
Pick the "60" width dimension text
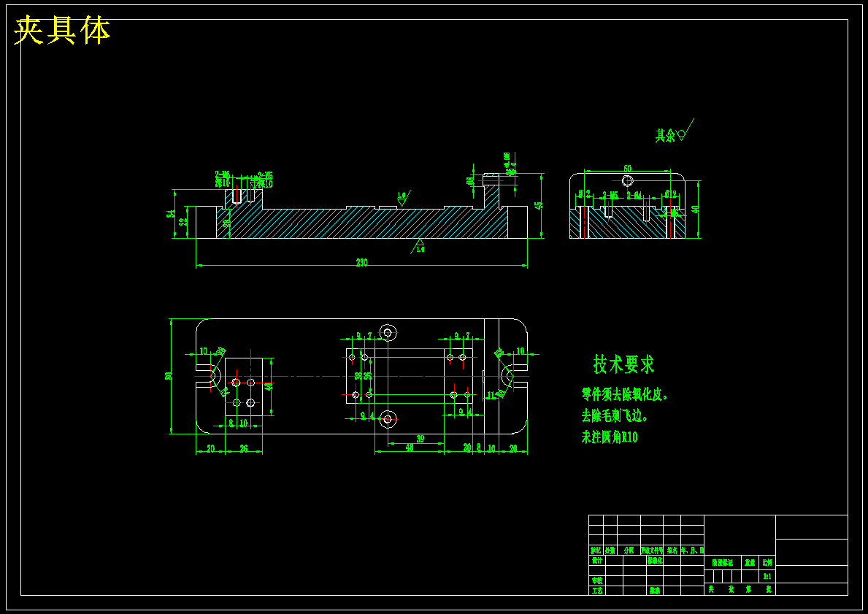click(x=627, y=169)
